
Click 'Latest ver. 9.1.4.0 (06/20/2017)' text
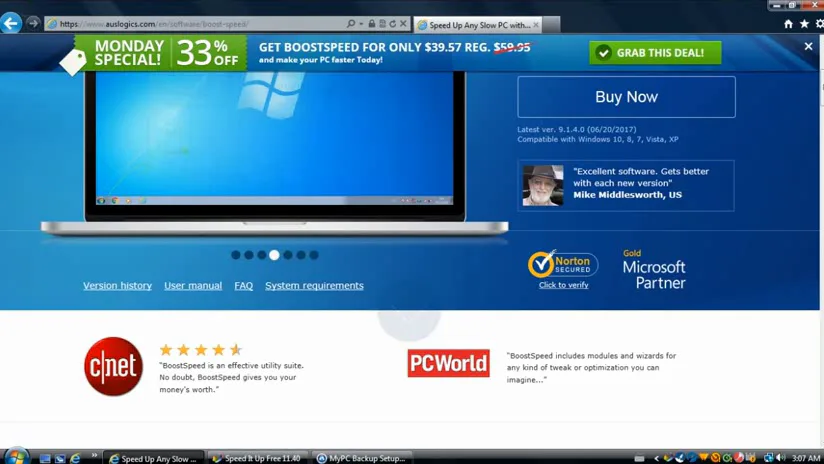click(x=576, y=129)
